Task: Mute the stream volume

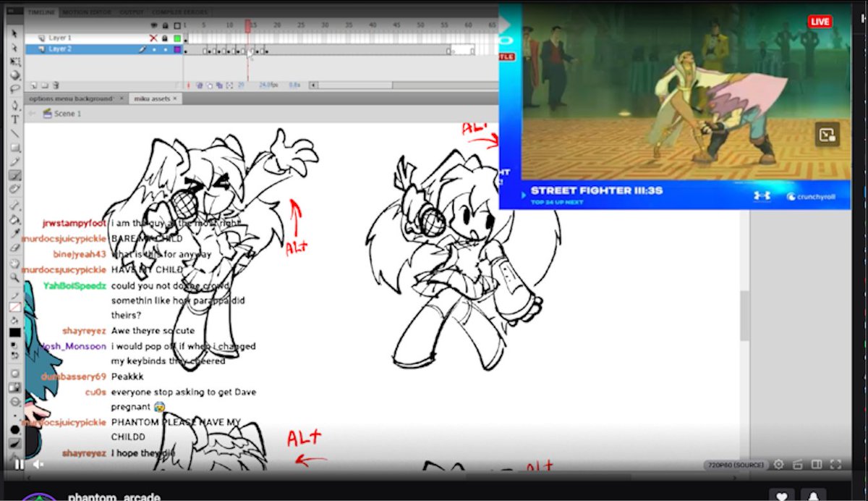Action: (38, 464)
